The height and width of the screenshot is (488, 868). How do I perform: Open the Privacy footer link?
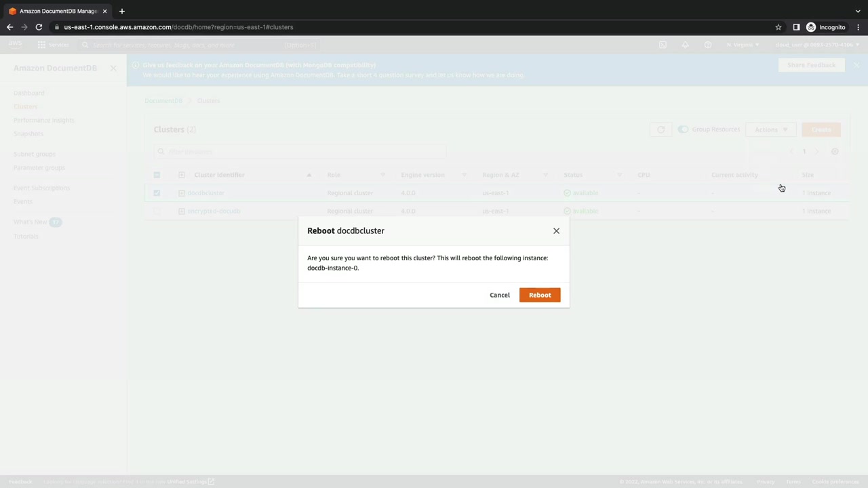point(766,482)
